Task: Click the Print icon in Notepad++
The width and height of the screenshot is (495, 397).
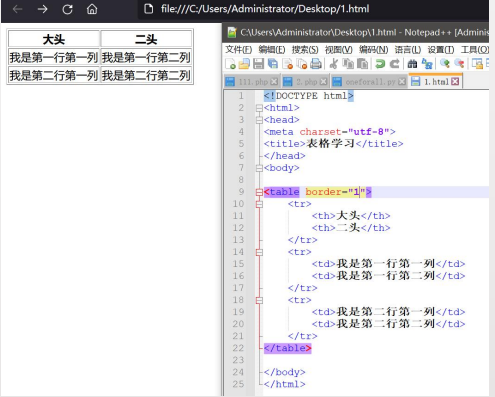Action: coord(316,63)
